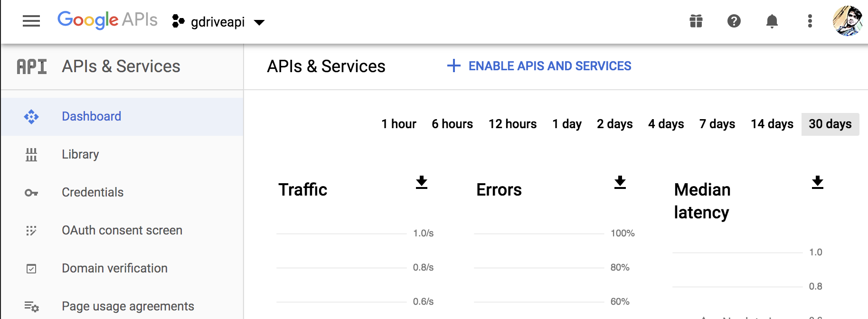Screen dimensions: 868x319
Task: Click the 100% axis label on Errors
Action: pos(623,234)
